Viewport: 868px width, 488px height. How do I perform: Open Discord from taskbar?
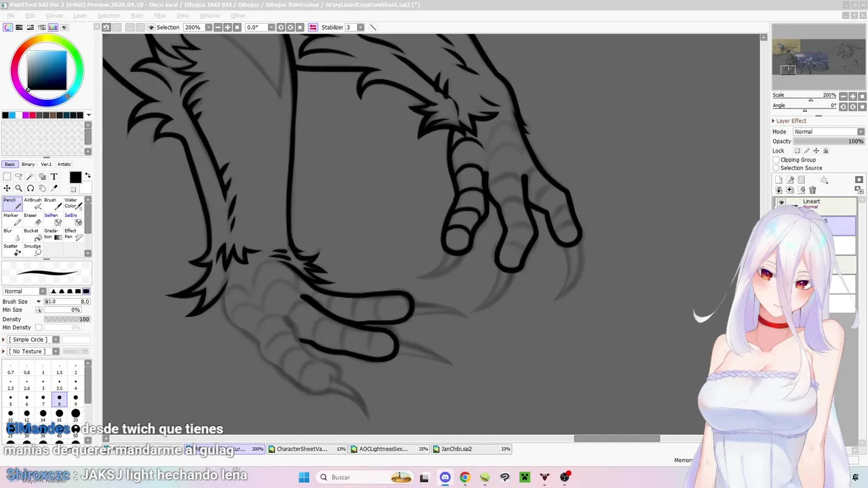pyautogui.click(x=445, y=477)
